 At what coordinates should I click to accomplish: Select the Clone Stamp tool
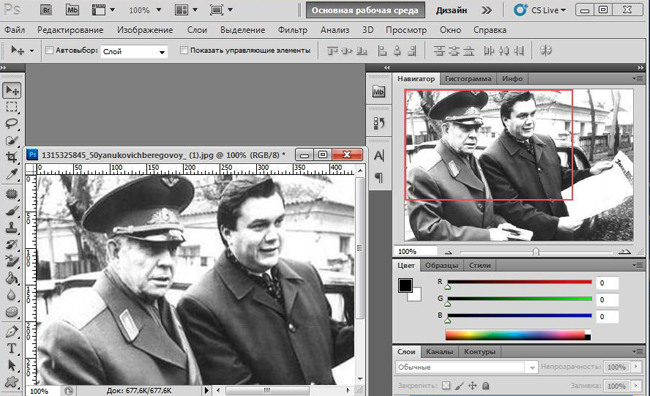12,228
